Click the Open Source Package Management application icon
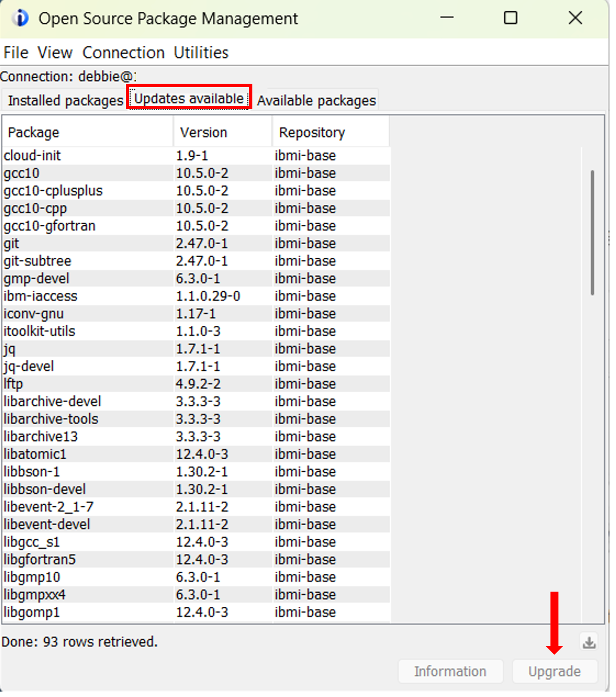The width and height of the screenshot is (616, 697). [x=19, y=18]
